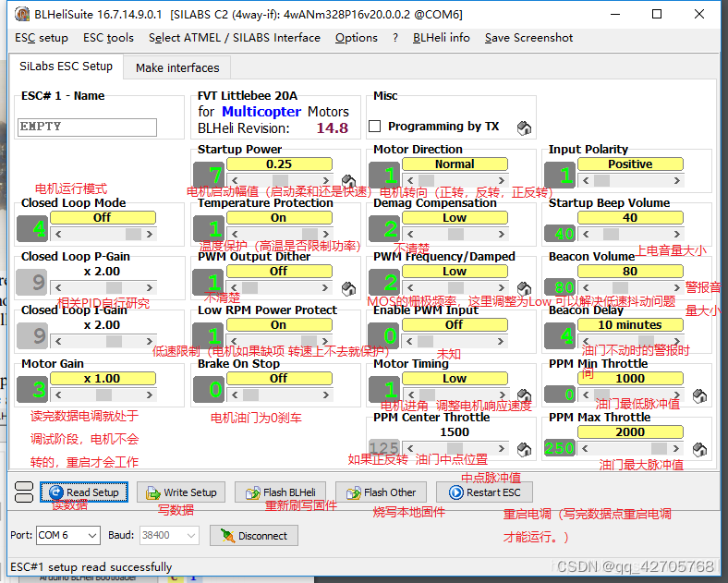Click the Motor Gain slider thumb
728x583 pixels.
coord(103,395)
